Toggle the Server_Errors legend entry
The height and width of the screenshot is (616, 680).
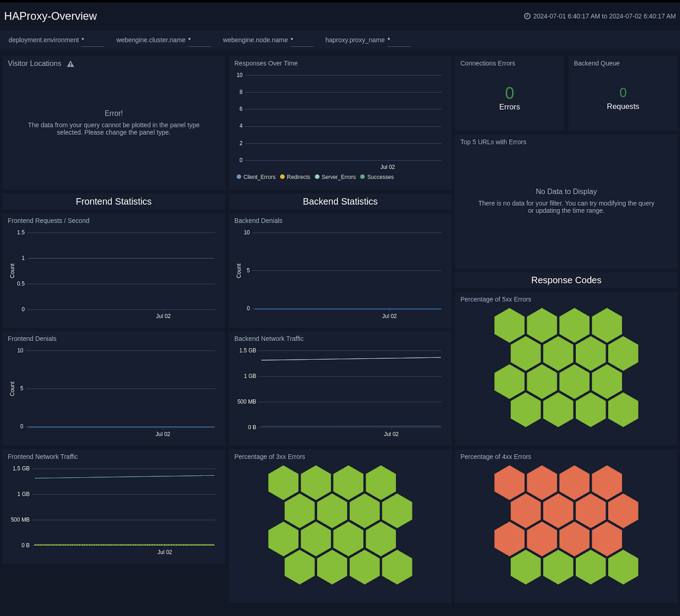(335, 177)
